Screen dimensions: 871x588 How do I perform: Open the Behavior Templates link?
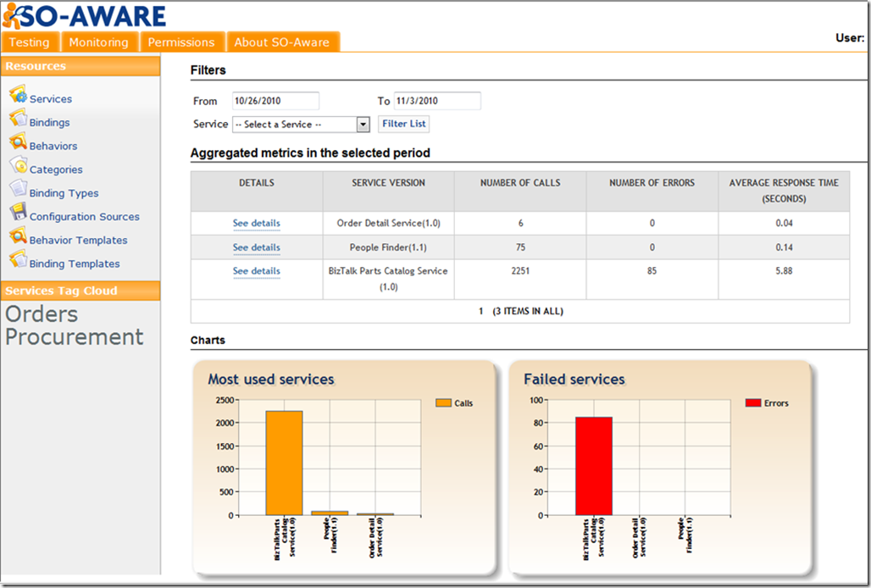tap(78, 240)
